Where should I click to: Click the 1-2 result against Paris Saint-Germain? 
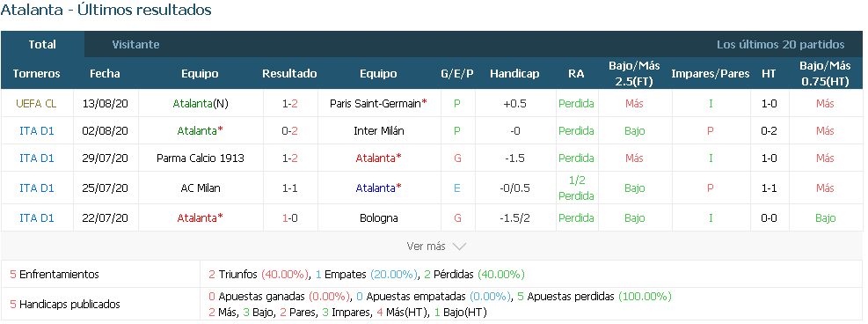(289, 104)
